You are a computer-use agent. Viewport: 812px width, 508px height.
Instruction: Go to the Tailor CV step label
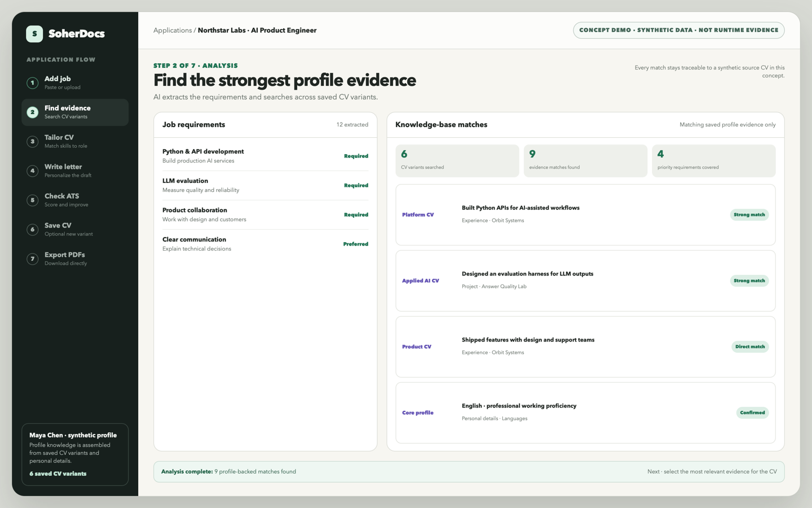click(59, 137)
